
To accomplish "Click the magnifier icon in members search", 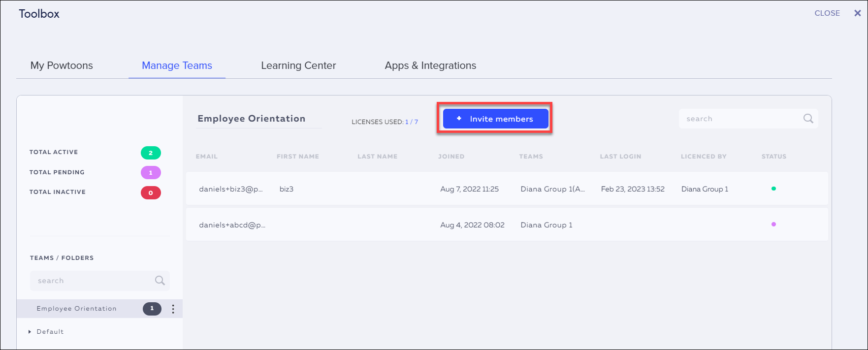I will (808, 119).
